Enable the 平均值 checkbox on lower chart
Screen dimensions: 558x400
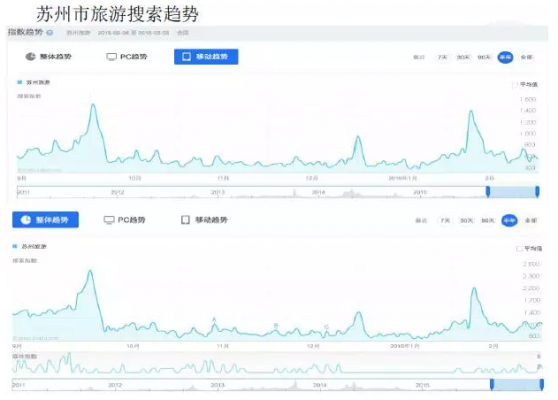pyautogui.click(x=519, y=249)
